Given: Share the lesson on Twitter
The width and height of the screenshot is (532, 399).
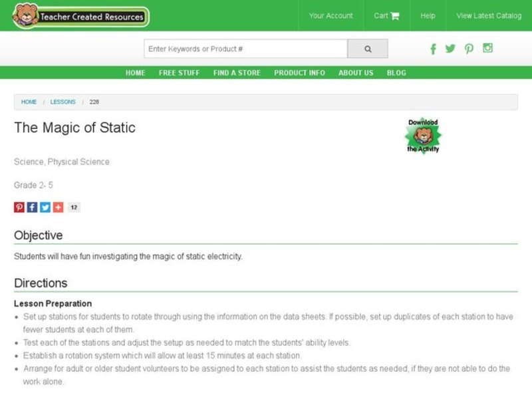Looking at the screenshot, I should (x=45, y=207).
